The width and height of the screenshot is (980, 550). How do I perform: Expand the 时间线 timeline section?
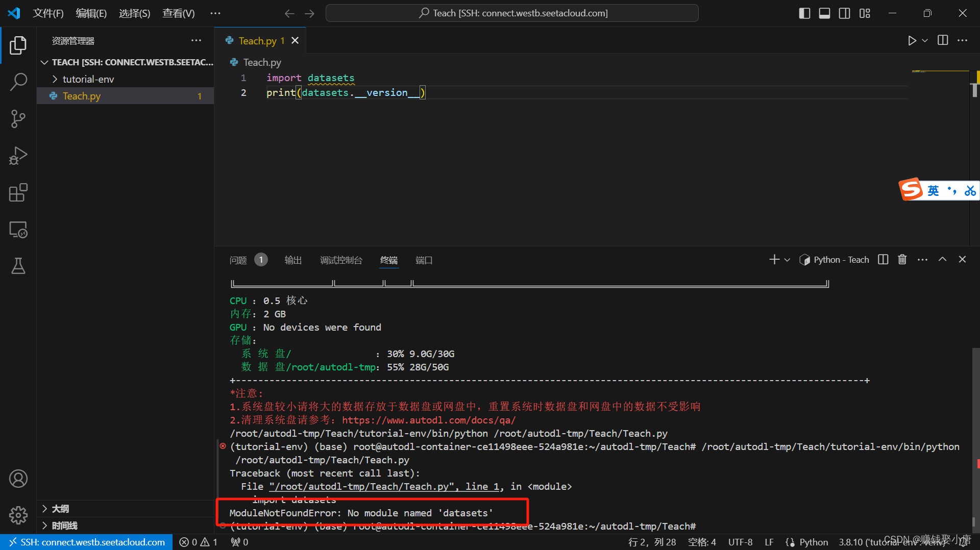point(126,526)
